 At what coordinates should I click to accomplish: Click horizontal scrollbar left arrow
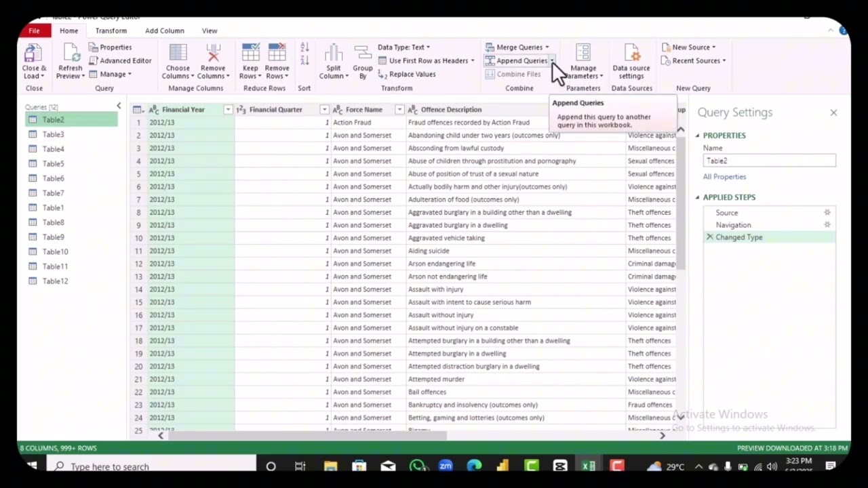point(161,435)
